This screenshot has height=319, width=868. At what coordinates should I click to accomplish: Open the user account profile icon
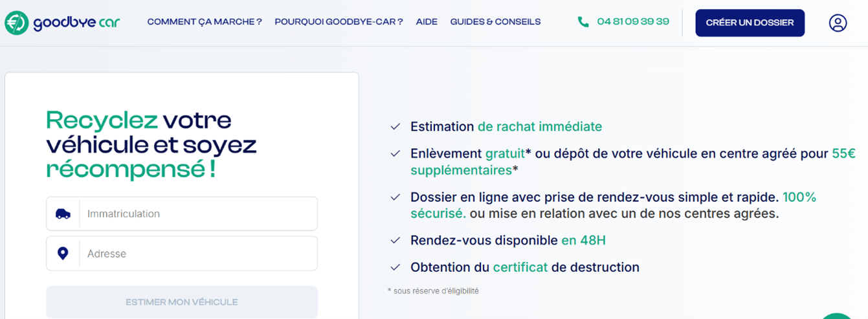pyautogui.click(x=838, y=23)
